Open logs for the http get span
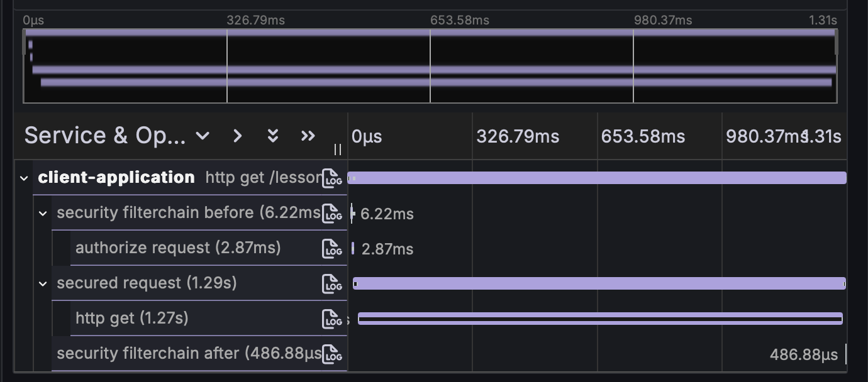The height and width of the screenshot is (382, 868). [x=332, y=319]
